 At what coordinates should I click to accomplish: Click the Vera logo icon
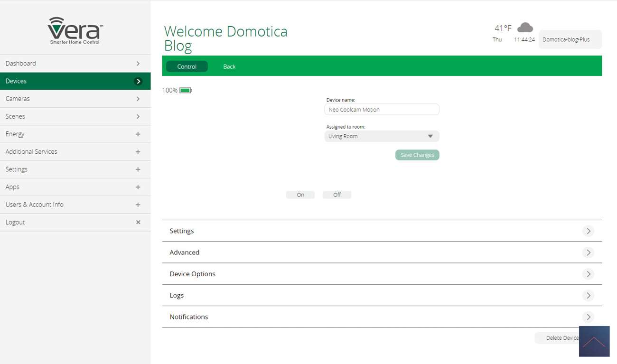[x=75, y=30]
